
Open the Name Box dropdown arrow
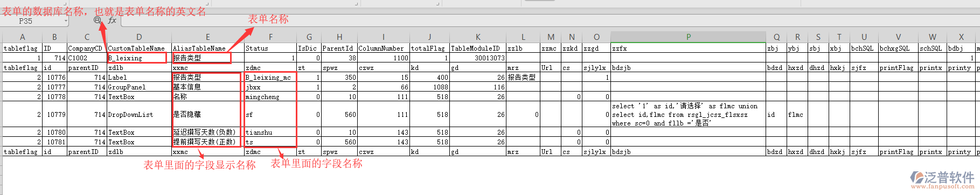coord(66,21)
